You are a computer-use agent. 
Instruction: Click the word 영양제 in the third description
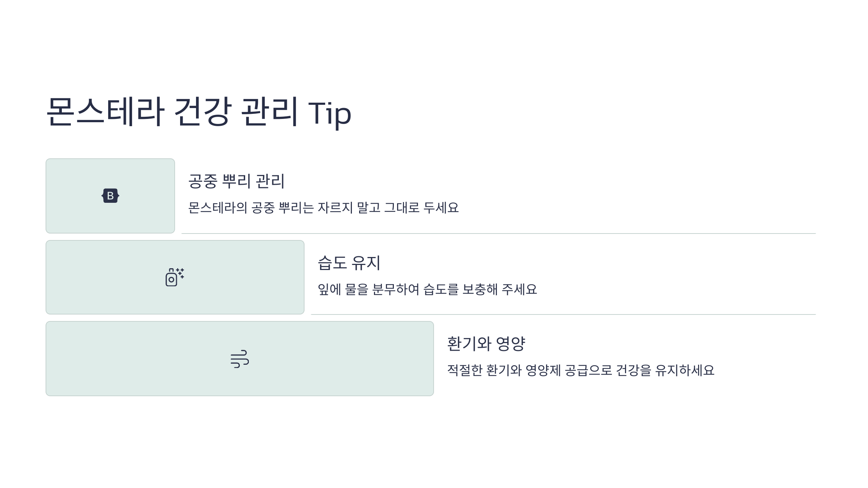pos(543,371)
